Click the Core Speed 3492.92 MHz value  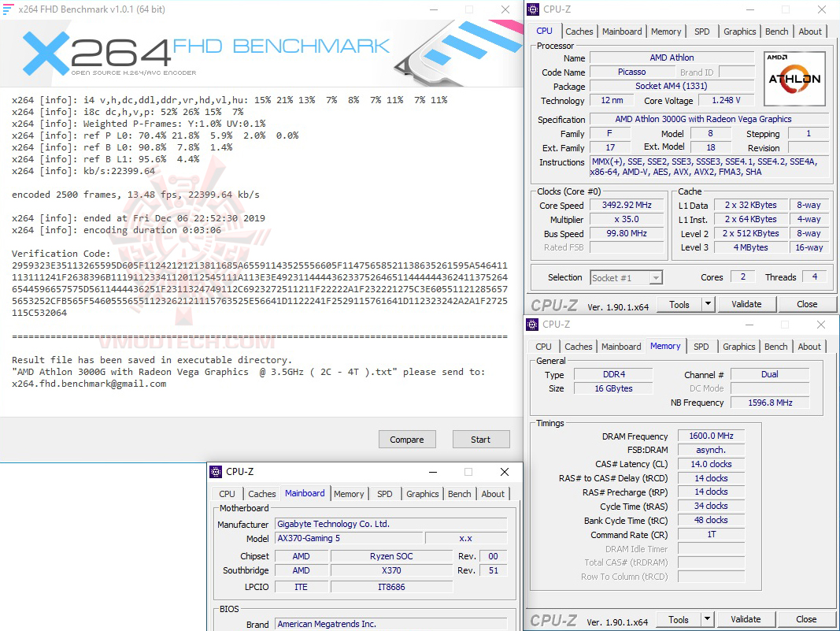tap(627, 206)
